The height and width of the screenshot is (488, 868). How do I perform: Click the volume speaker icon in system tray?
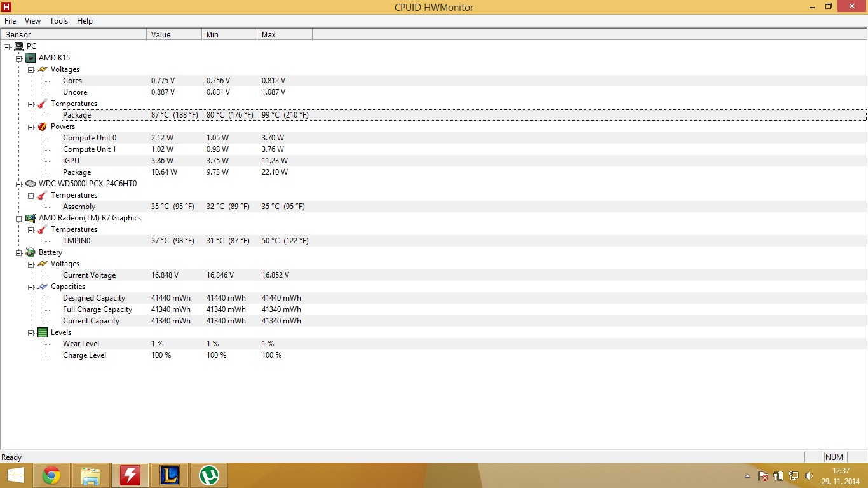809,475
